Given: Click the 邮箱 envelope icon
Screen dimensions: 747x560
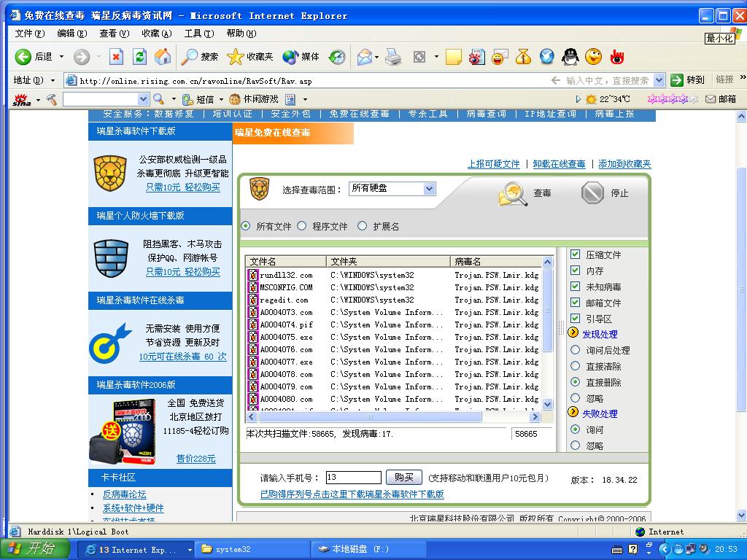Looking at the screenshot, I should pyautogui.click(x=711, y=99).
